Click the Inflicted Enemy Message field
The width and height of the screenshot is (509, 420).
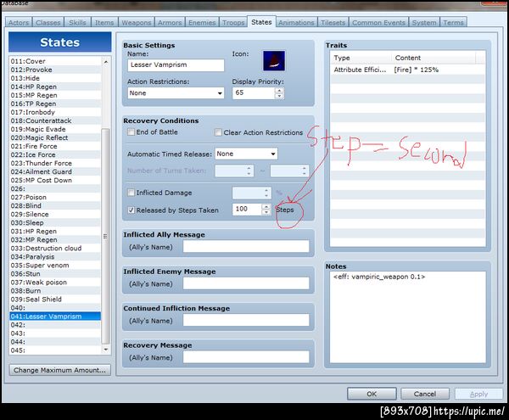pos(246,283)
